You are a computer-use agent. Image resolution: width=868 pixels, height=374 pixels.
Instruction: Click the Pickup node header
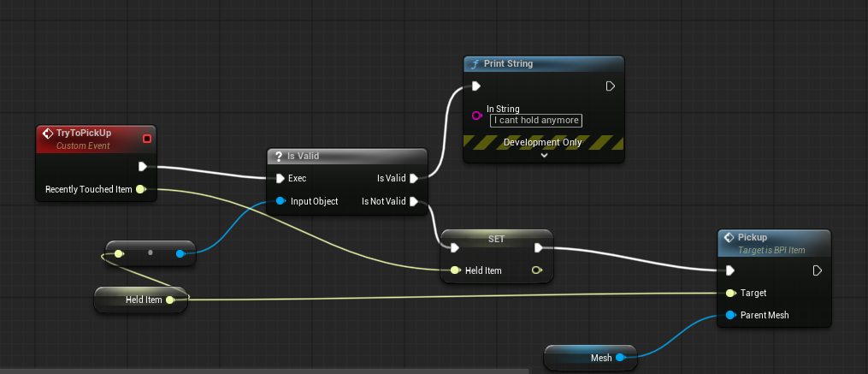[774, 243]
